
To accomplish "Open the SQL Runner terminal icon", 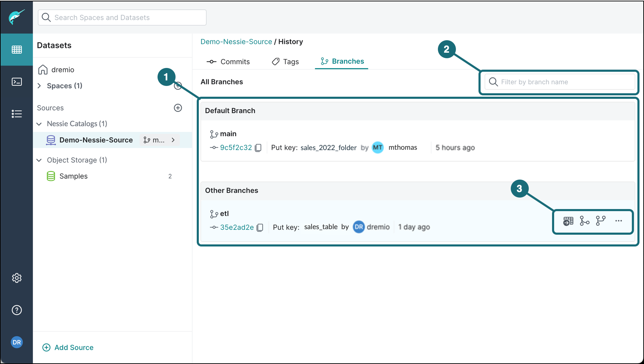I will (17, 82).
